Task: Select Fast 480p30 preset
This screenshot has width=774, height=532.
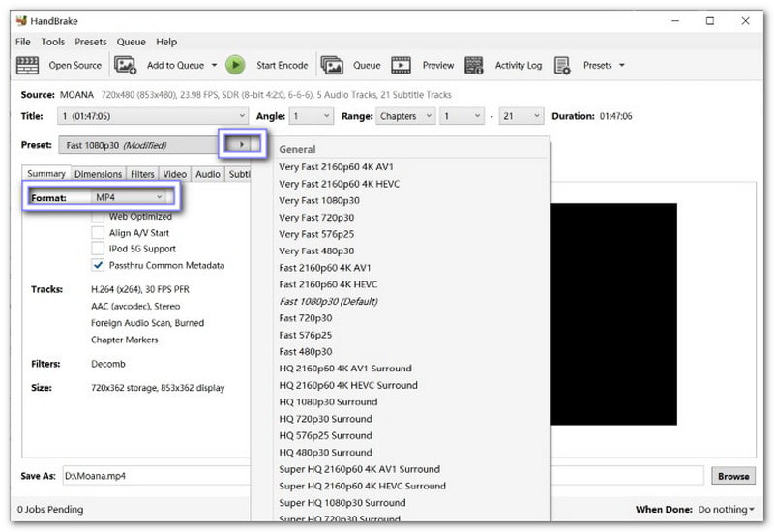Action: [x=305, y=351]
